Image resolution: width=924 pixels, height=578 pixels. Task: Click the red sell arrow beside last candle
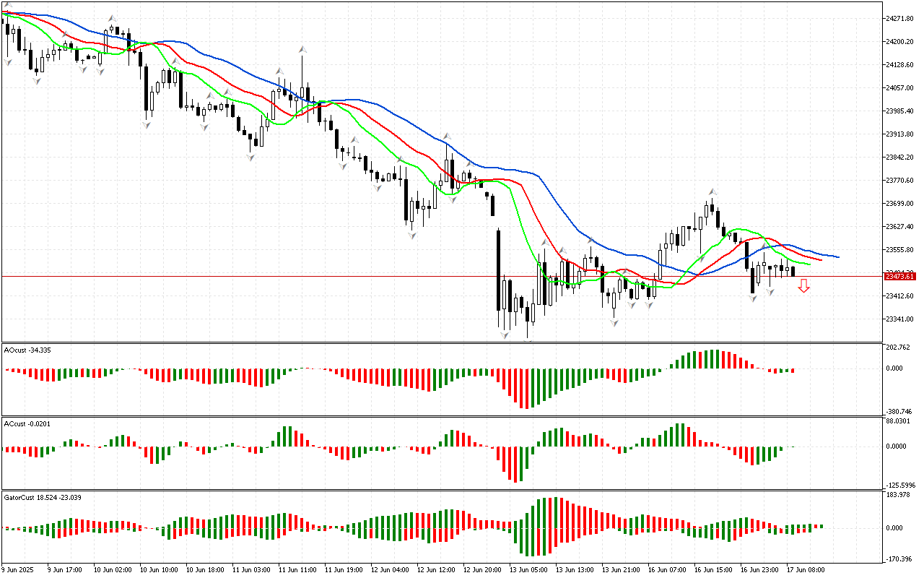click(x=803, y=287)
